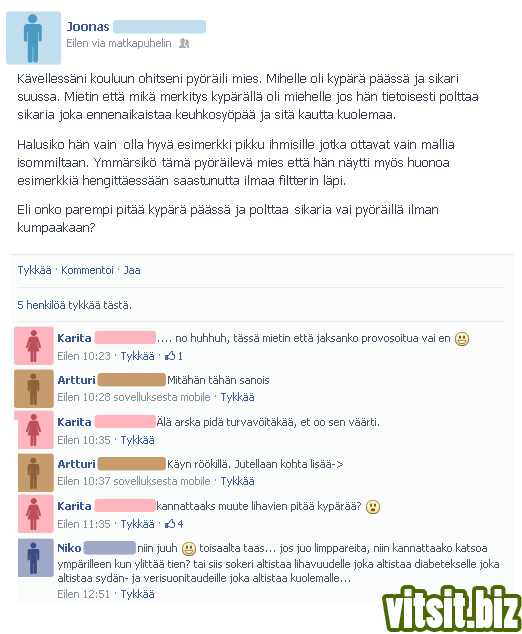
Task: Click Joonas's blue profile avatar
Action: pyautogui.click(x=34, y=38)
